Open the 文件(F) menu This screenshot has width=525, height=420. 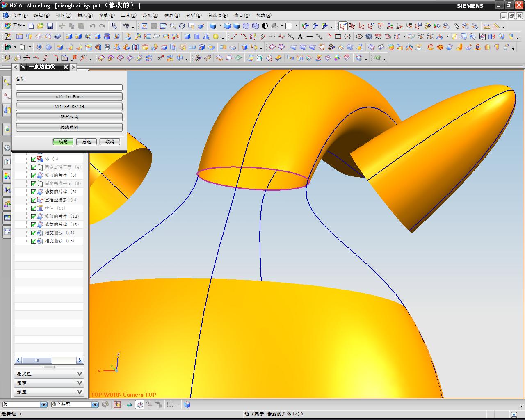coord(20,16)
